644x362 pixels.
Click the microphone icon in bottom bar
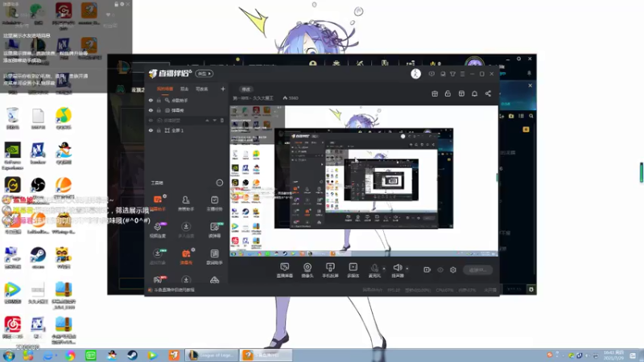coord(374,269)
